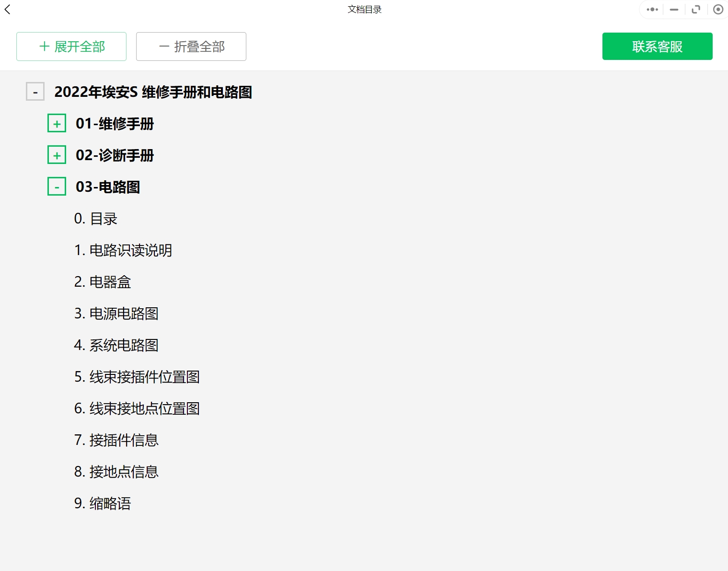
Task: Open 4. 系统电路图 document
Action: pyautogui.click(x=116, y=345)
